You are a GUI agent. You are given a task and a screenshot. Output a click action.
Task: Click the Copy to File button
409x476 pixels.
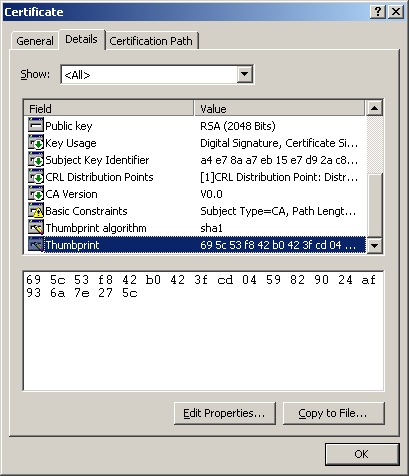pos(334,413)
